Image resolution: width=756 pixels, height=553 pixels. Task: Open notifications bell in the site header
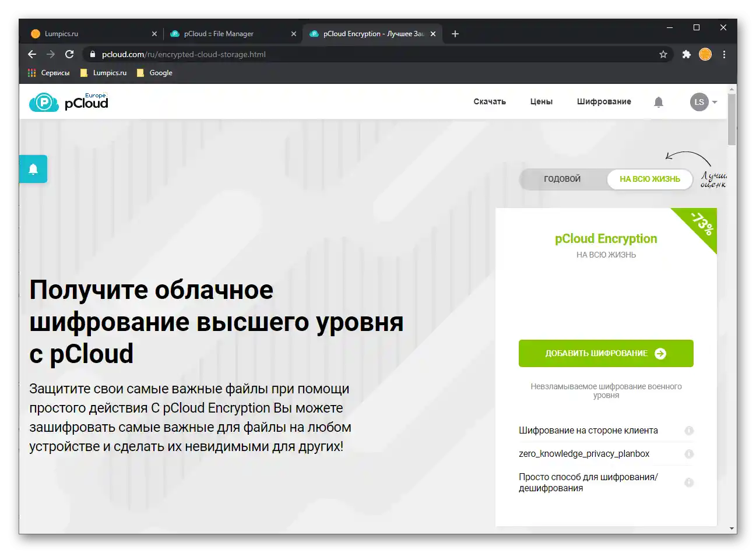(659, 102)
